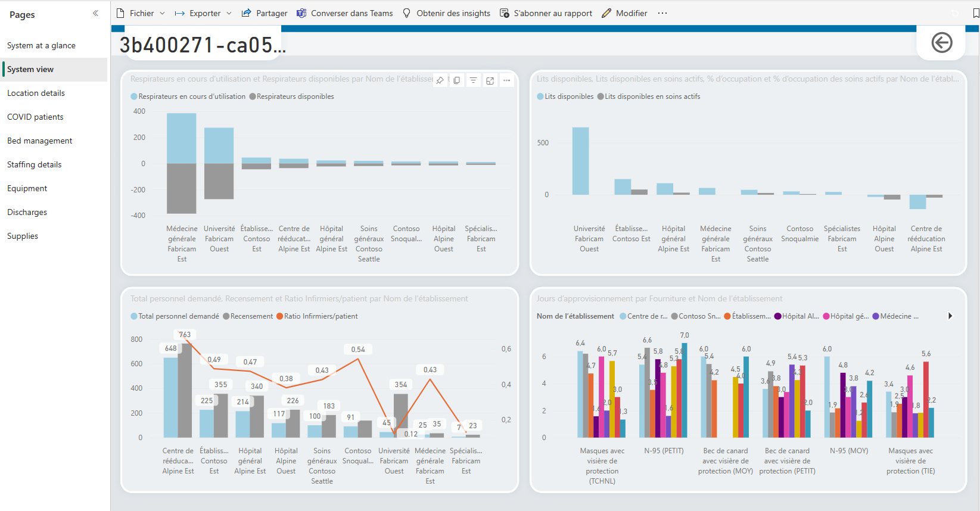Expand the Exporter dropdown chevron
Viewport: 980px width, 511px height.
pos(229,13)
